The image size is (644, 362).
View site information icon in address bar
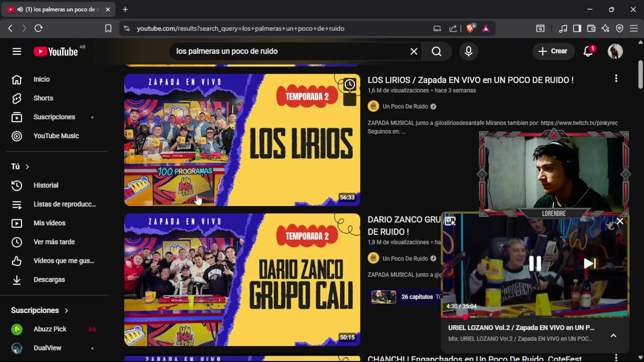(x=126, y=29)
